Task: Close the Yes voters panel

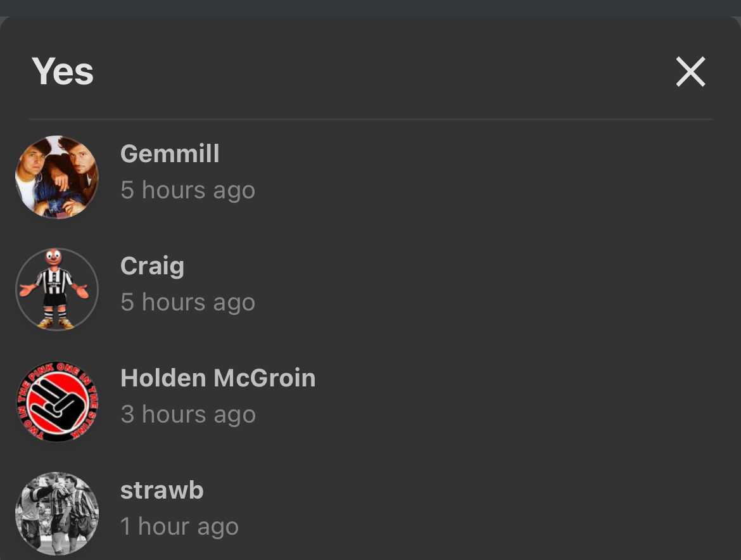Action: 690,72
